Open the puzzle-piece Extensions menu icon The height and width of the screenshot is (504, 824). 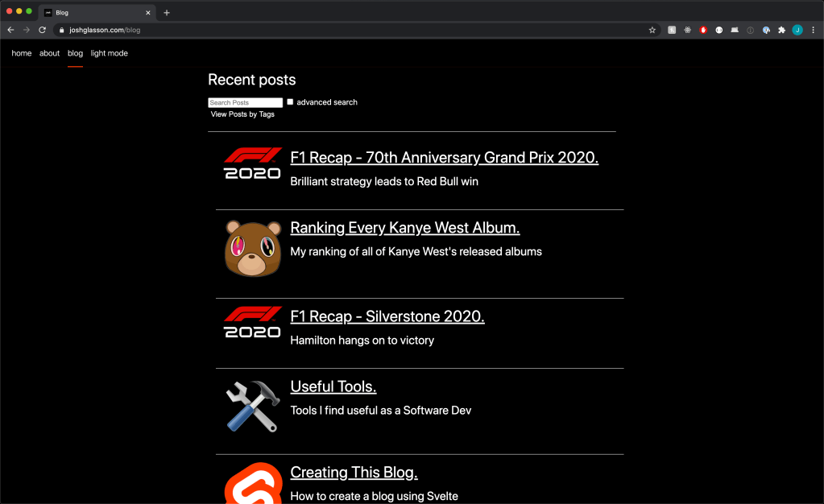click(x=781, y=30)
